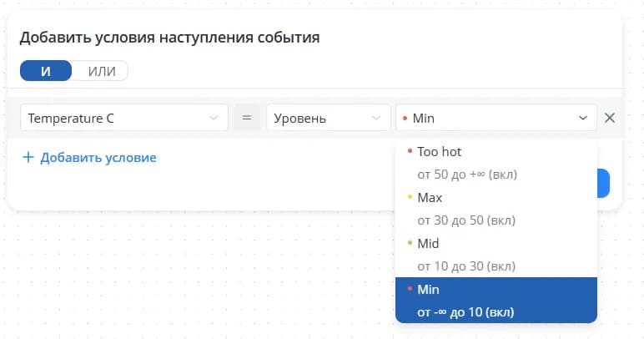Choose the Max level option

point(496,209)
